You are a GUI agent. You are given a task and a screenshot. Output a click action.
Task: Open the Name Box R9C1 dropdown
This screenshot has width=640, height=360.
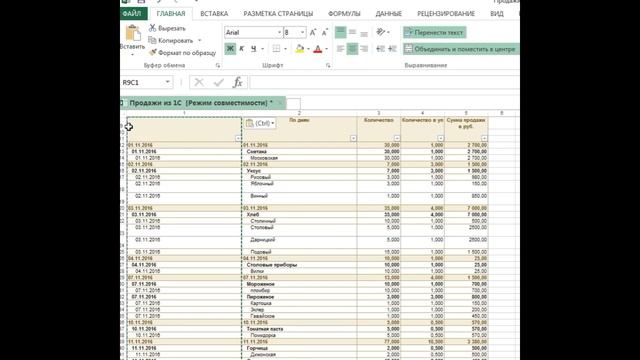[x=167, y=82]
